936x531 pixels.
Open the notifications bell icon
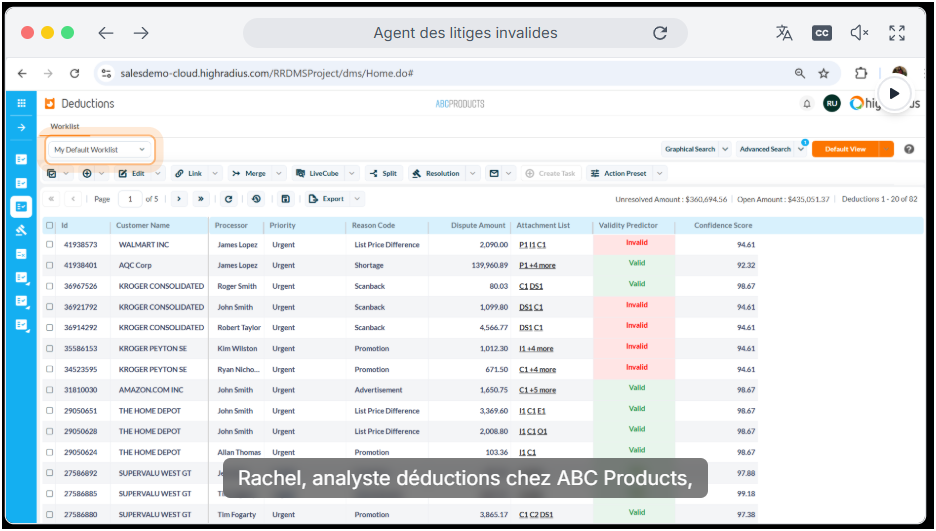tap(807, 103)
